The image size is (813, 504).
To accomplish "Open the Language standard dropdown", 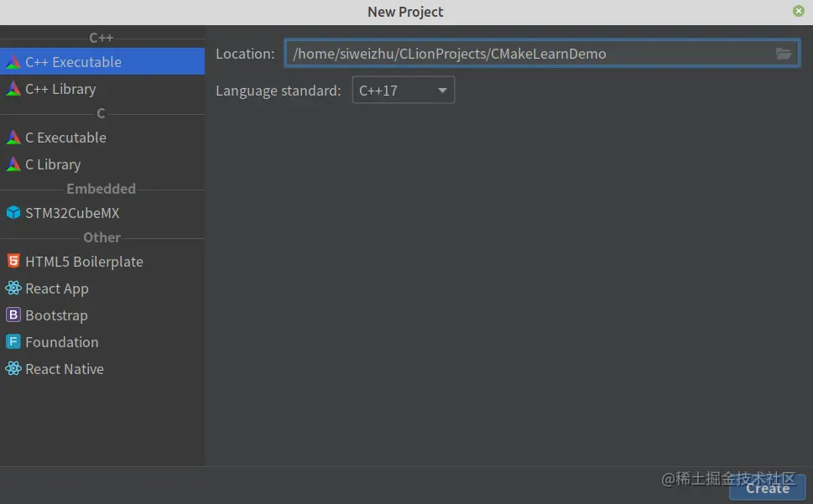I will (x=404, y=90).
